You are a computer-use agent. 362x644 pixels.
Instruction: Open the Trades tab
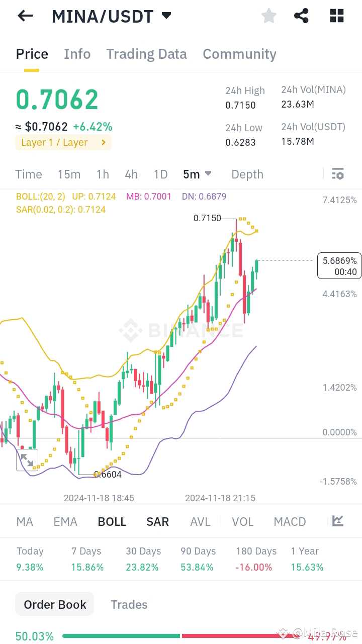(x=129, y=604)
